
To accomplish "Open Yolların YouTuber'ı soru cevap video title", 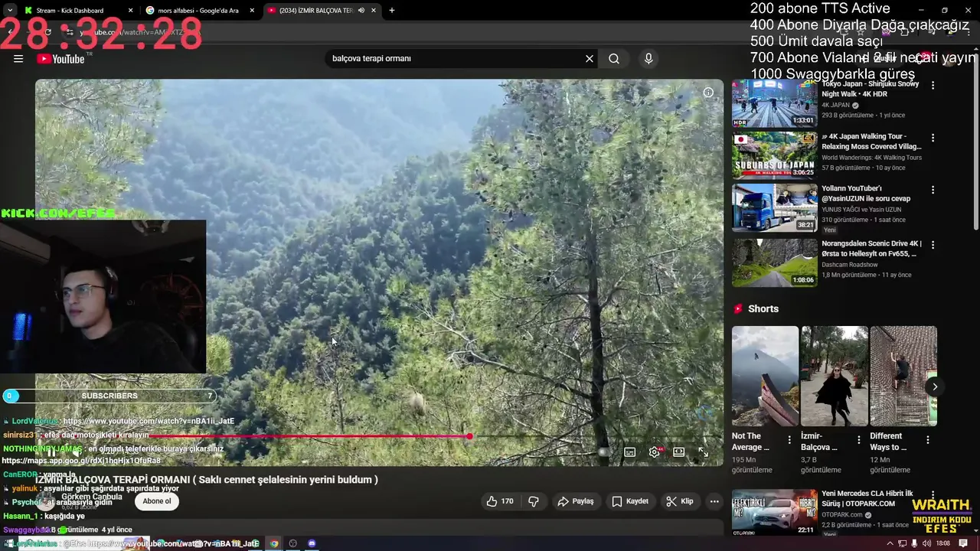I will [x=866, y=194].
